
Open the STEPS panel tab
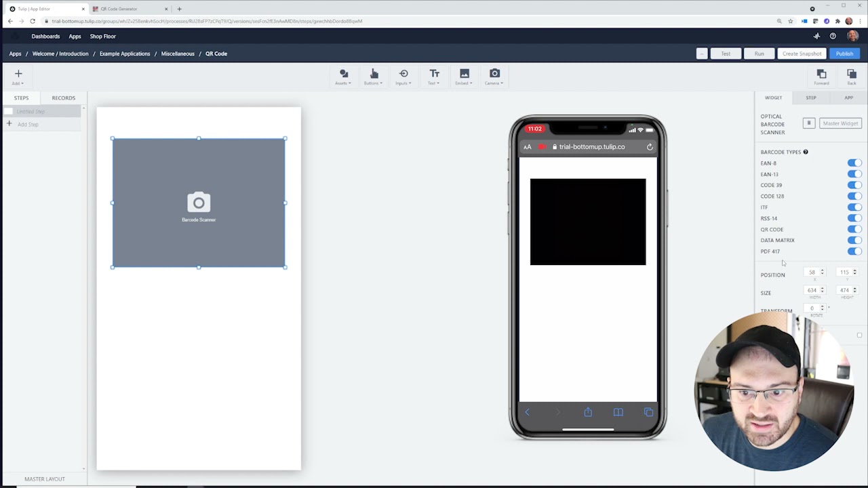click(21, 98)
